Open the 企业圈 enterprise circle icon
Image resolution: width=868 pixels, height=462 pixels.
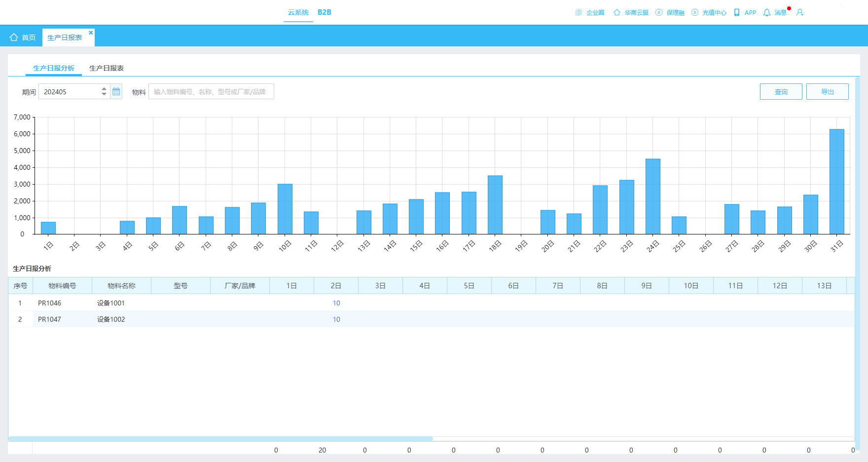(x=579, y=12)
